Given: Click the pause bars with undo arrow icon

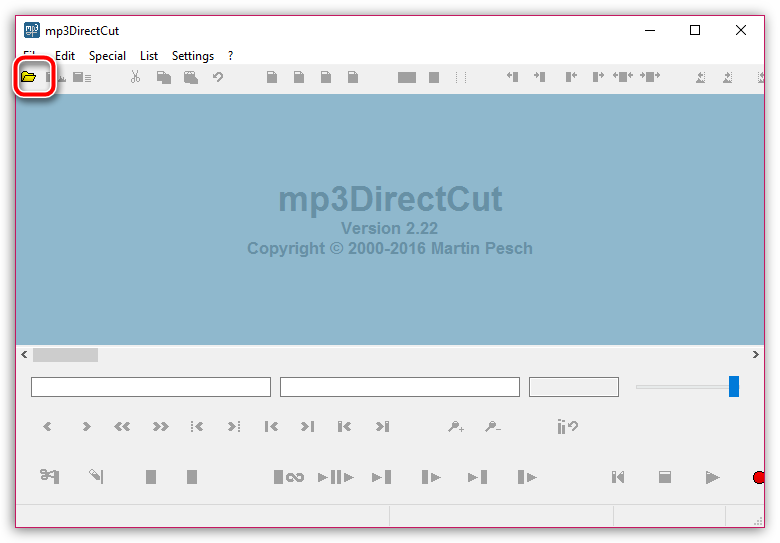Looking at the screenshot, I should [x=568, y=426].
